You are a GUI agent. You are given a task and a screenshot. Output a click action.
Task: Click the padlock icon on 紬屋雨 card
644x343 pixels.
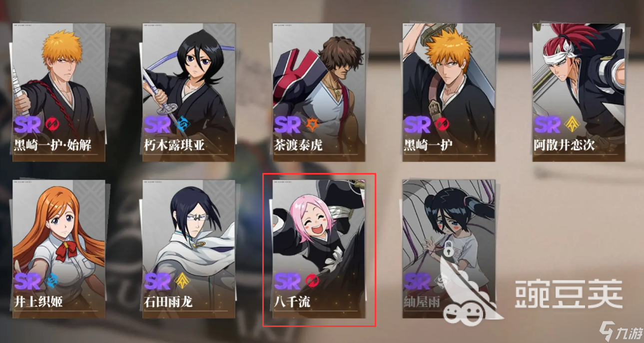tap(450, 247)
